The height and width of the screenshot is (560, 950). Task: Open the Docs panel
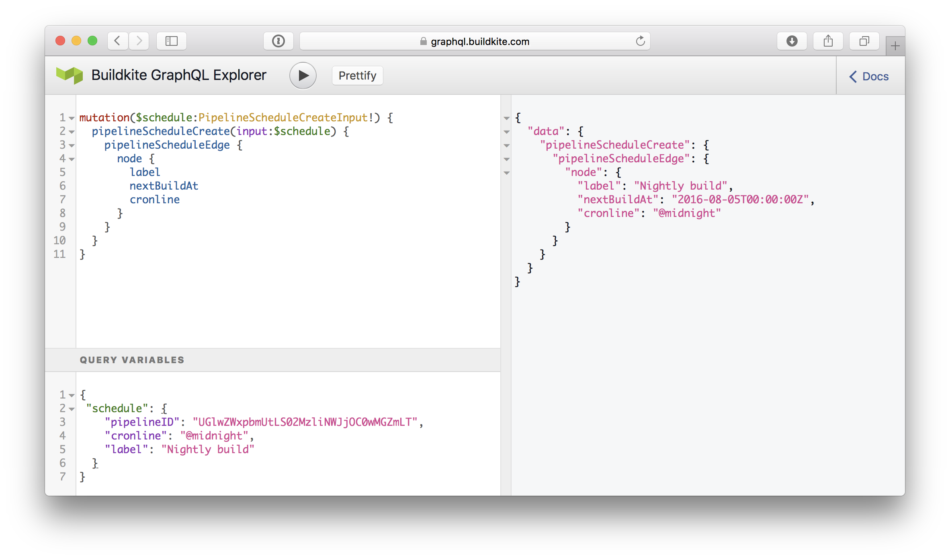(869, 76)
